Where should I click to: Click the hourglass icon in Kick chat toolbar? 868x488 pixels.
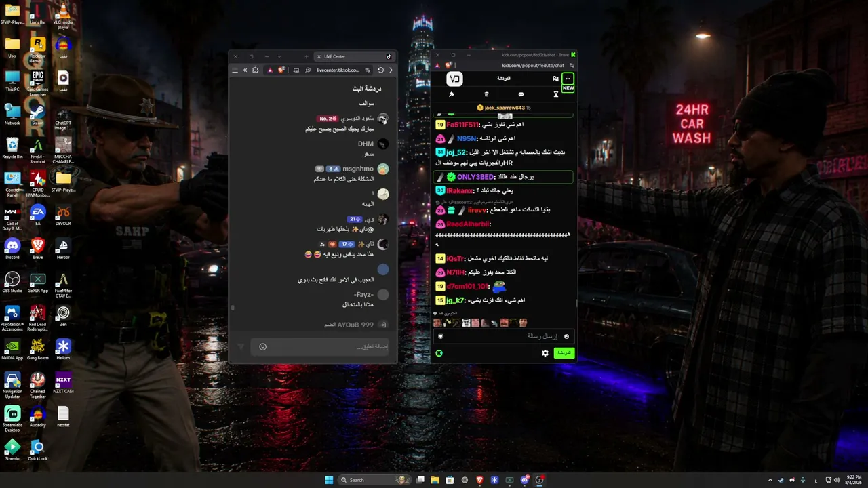(x=556, y=94)
